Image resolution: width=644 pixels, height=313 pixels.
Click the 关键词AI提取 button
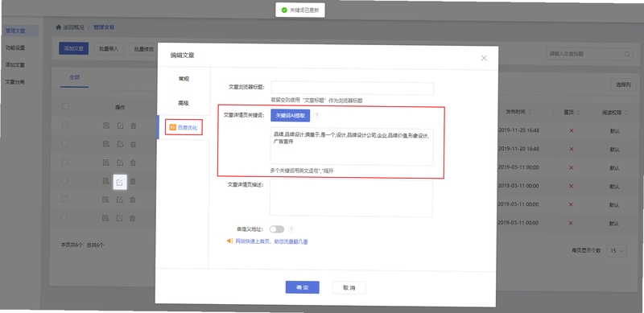pos(291,116)
